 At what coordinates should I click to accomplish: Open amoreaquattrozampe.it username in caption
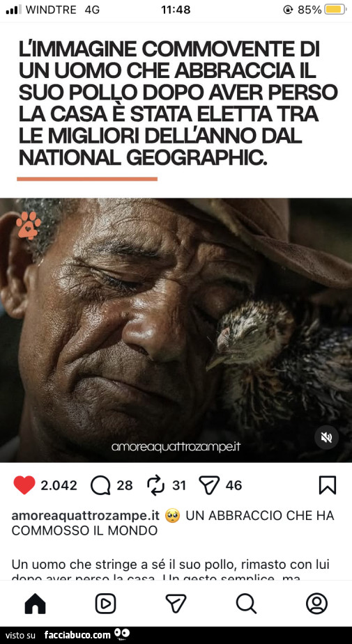coord(86,515)
